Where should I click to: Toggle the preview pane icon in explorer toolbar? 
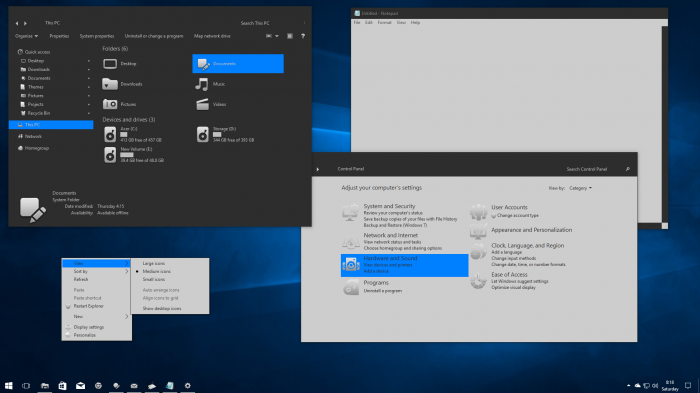[290, 36]
